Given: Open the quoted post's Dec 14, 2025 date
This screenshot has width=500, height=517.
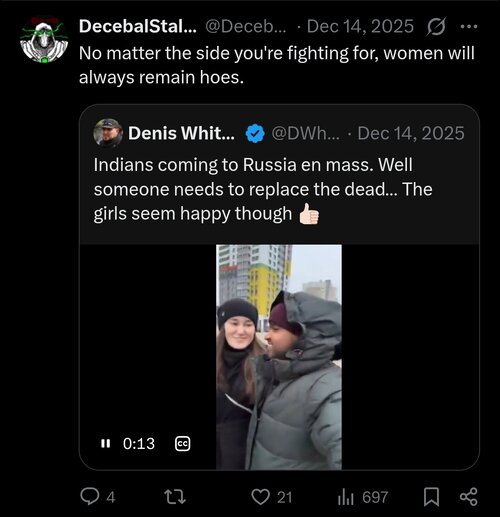Looking at the screenshot, I should pos(411,133).
